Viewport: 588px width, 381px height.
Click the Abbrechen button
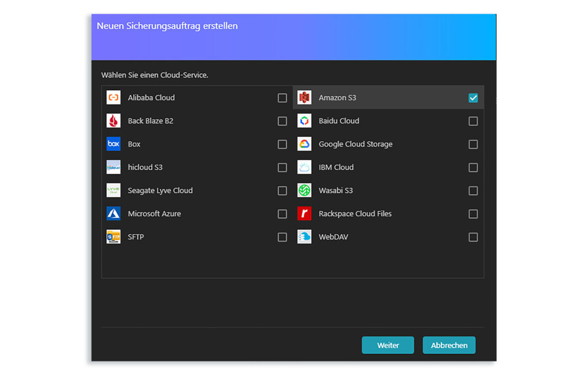click(449, 345)
